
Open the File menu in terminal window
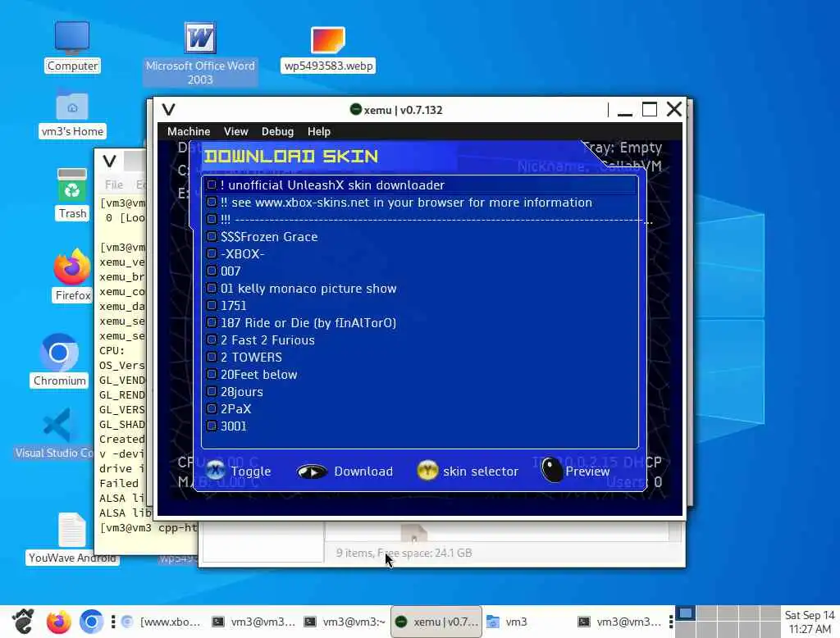[114, 185]
